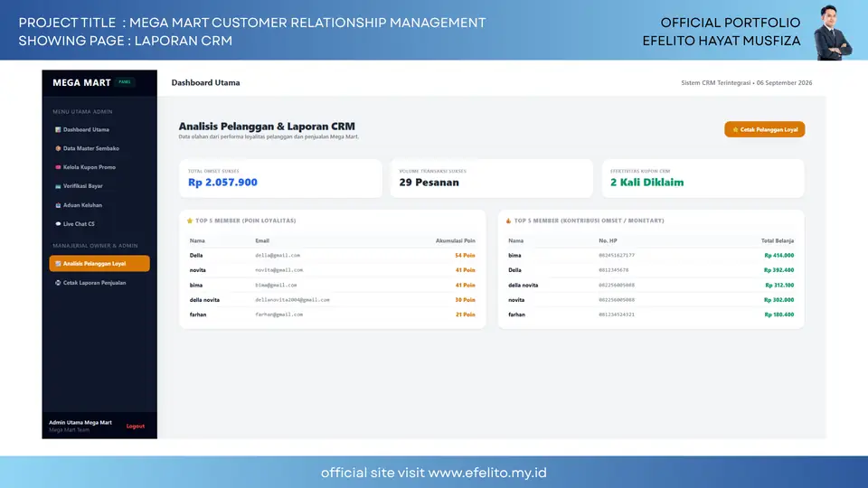The image size is (868, 488).
Task: Go to Kelola Kupon Promo
Action: coord(99,167)
